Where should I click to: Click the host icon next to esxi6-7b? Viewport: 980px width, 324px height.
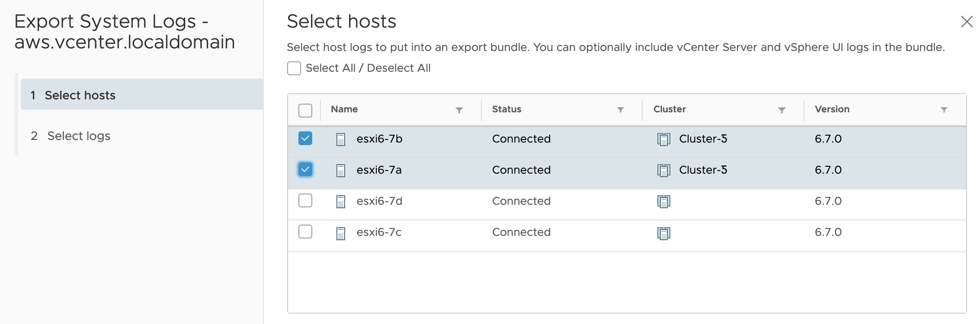341,140
